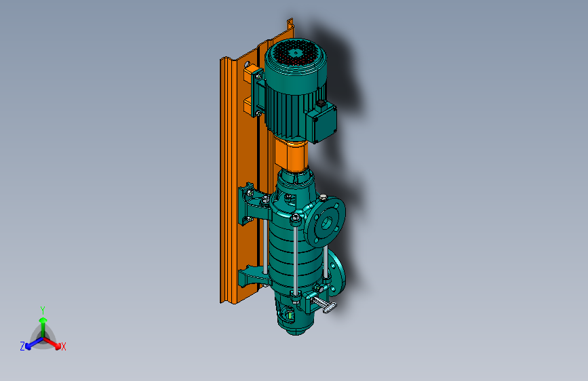Screen dimensions: 588x381
Task: Select the motor terminal junction box
Action: pos(321,121)
